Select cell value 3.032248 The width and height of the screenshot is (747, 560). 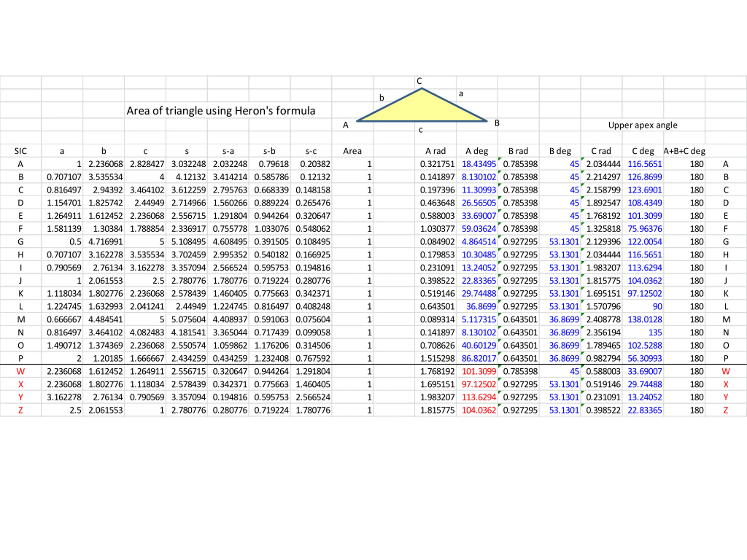(x=189, y=164)
